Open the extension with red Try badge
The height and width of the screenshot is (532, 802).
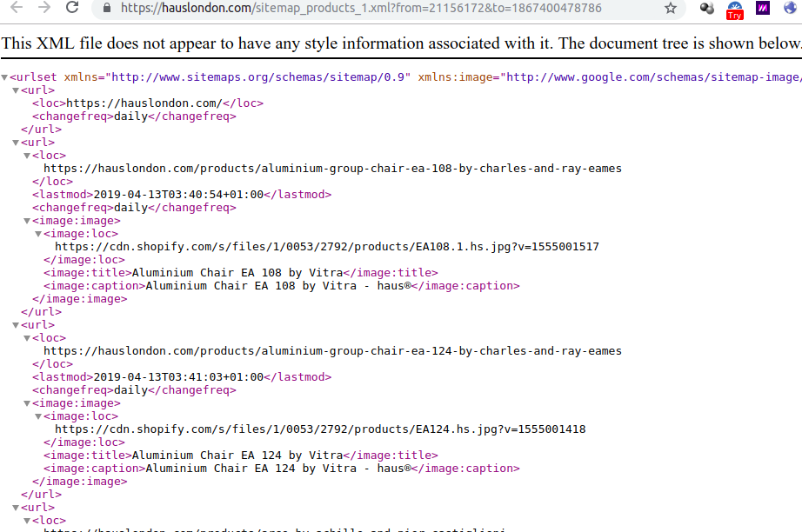point(734,9)
